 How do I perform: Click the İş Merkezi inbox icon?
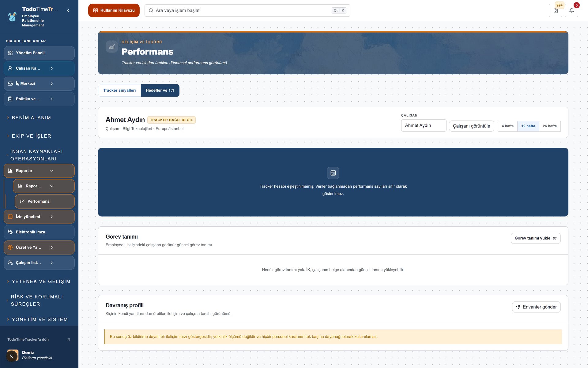click(10, 84)
